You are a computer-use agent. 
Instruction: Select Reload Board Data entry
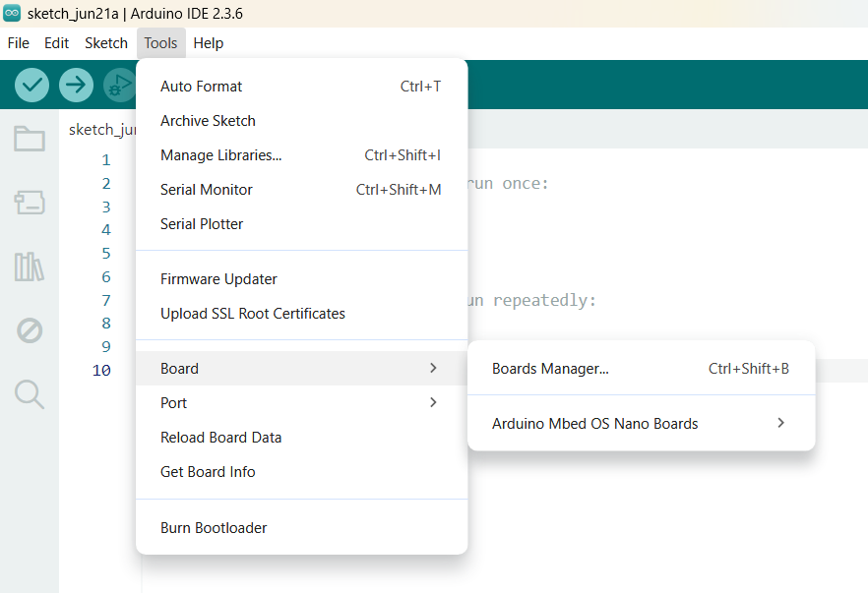click(302, 437)
